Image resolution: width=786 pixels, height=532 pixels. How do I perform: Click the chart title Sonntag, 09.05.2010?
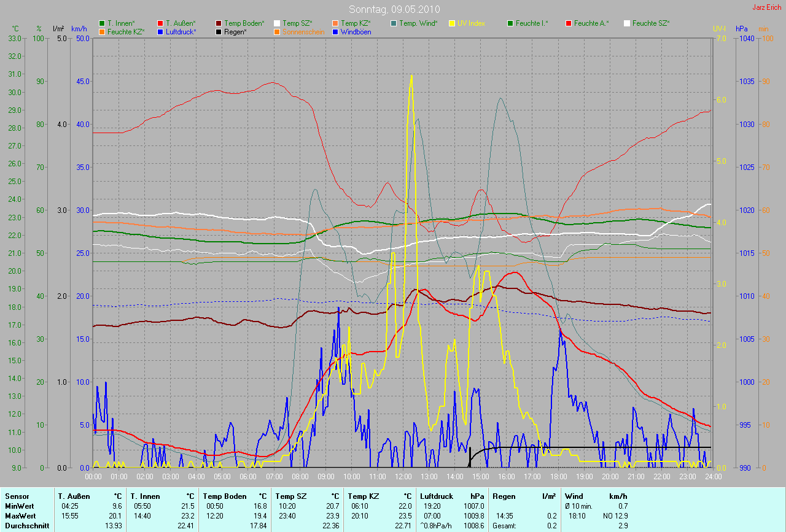click(x=392, y=9)
